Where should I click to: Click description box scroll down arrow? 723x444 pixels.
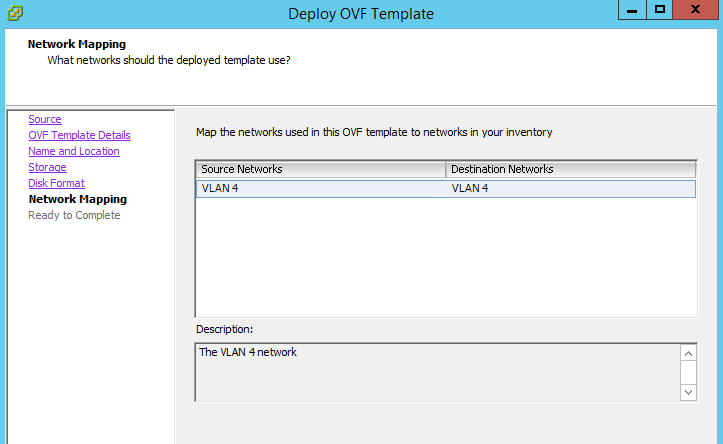(688, 392)
